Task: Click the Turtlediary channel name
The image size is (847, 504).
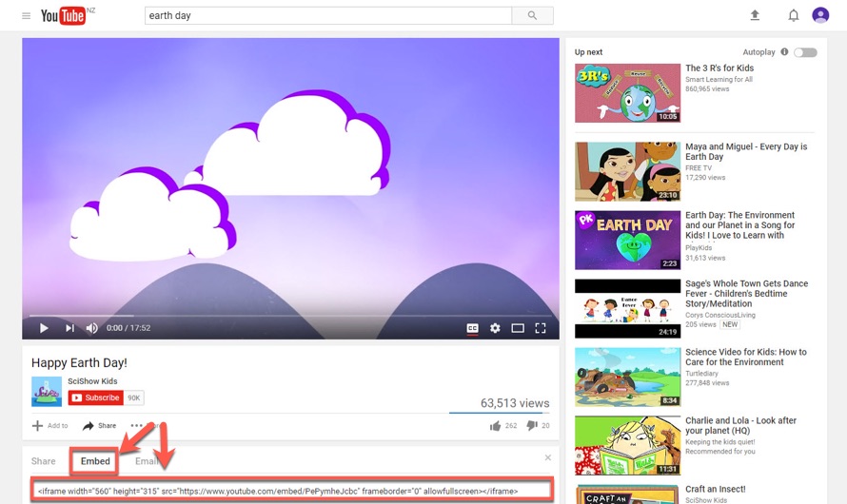Action: tap(701, 374)
